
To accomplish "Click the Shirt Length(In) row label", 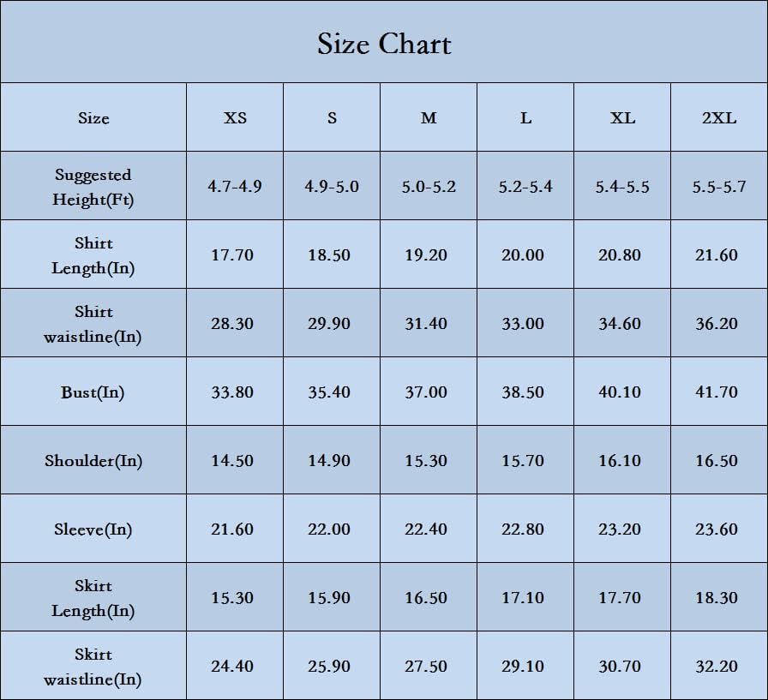I will [x=93, y=255].
